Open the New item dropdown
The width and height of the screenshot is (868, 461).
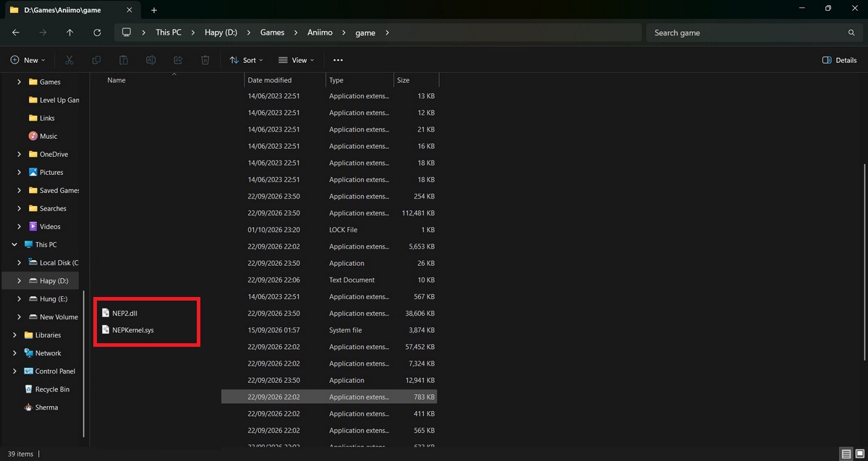27,60
